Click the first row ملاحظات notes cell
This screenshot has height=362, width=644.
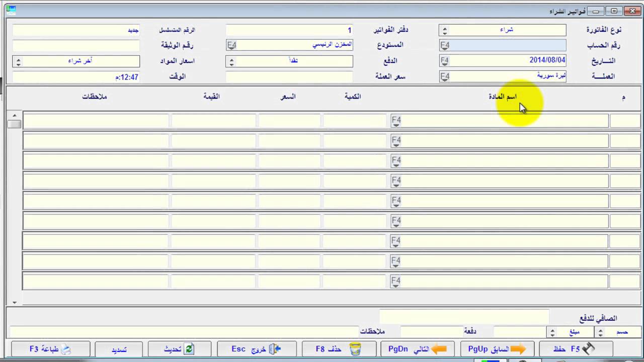point(96,121)
